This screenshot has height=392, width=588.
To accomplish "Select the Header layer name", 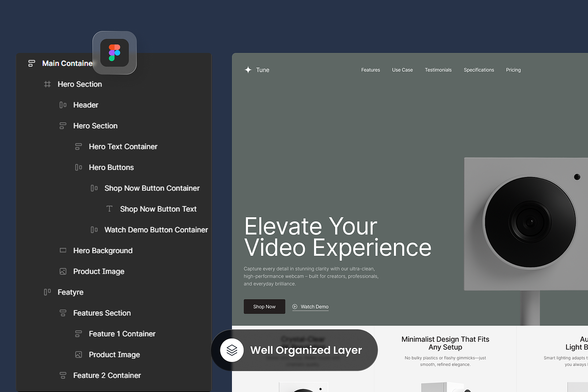I will pos(86,105).
